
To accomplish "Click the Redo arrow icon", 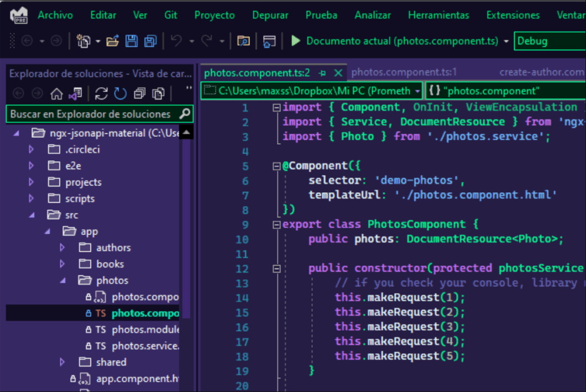I will [207, 41].
